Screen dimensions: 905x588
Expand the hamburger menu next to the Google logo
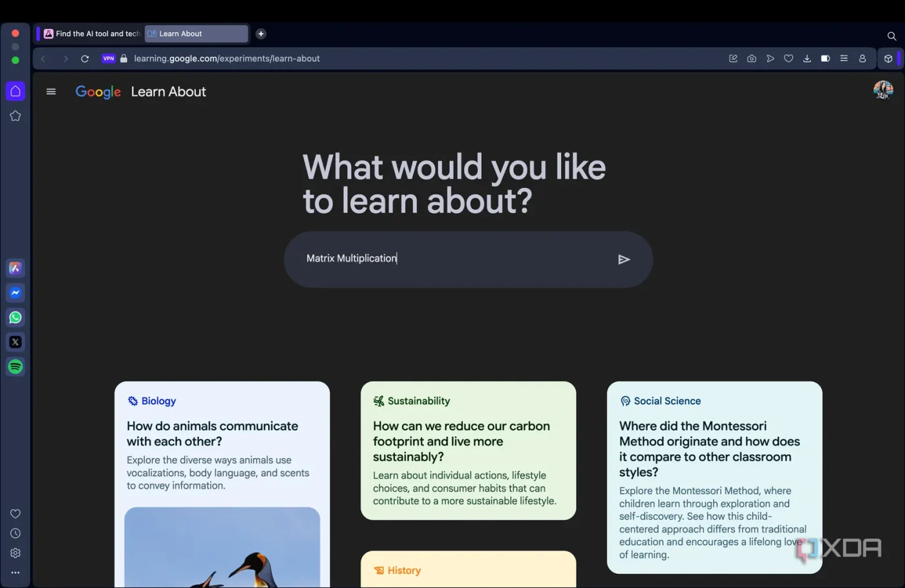[x=51, y=92]
